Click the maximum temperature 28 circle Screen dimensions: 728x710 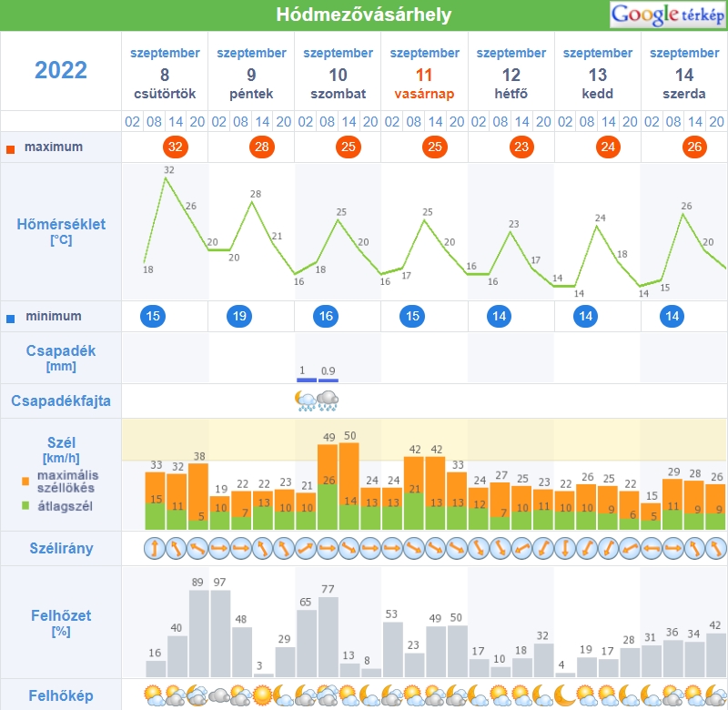click(262, 147)
